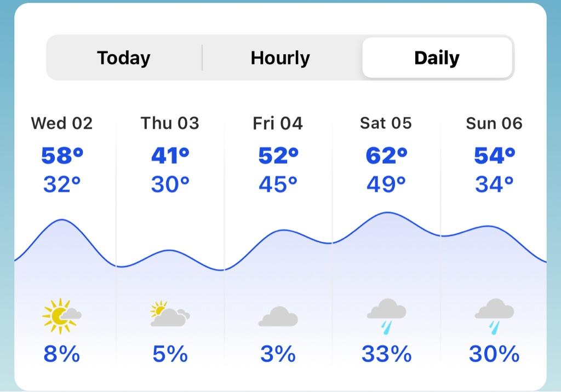This screenshot has width=561, height=392.
Task: Select the Sat 05 date label
Action: coord(386,123)
